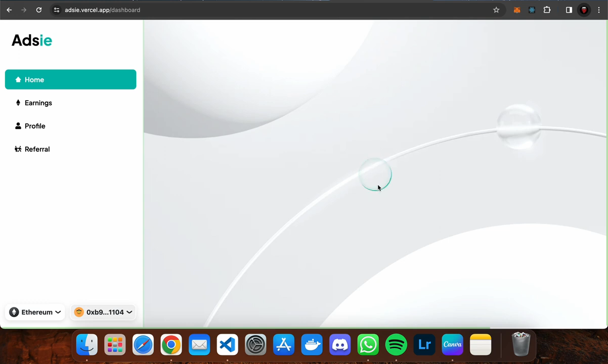Open the Mail app in the dock
Viewport: 608px width, 364px height.
[199, 345]
